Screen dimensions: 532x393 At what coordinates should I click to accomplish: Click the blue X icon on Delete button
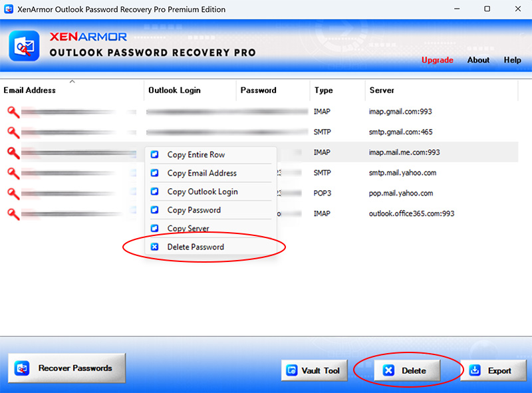point(388,370)
